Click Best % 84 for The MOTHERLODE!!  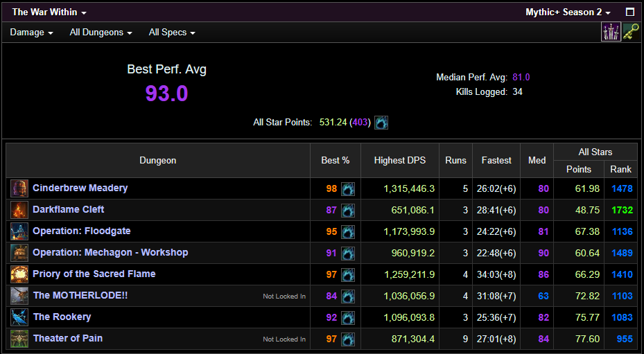[x=331, y=296]
